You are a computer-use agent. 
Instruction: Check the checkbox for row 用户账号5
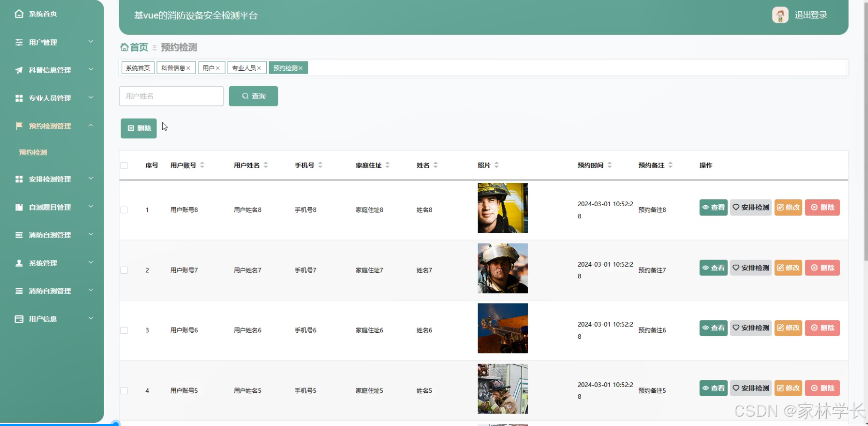[124, 391]
